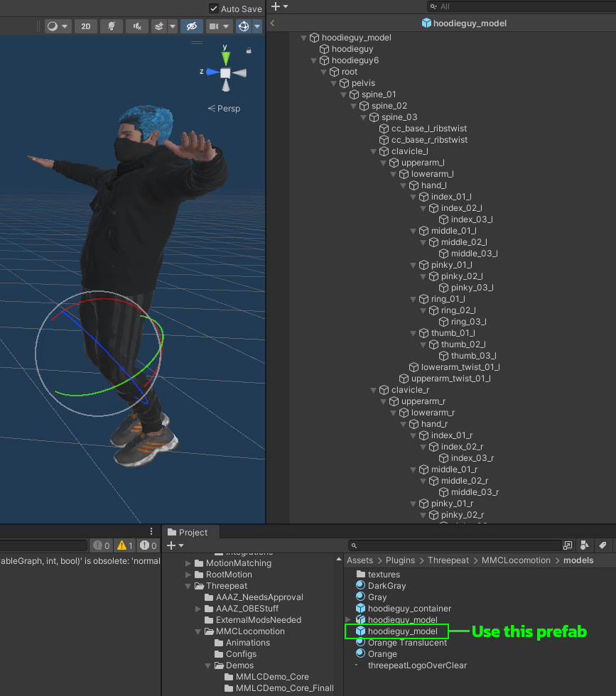Open the shading draw mode dropdown
Image resolution: width=616 pixels, height=696 pixels.
58,26
